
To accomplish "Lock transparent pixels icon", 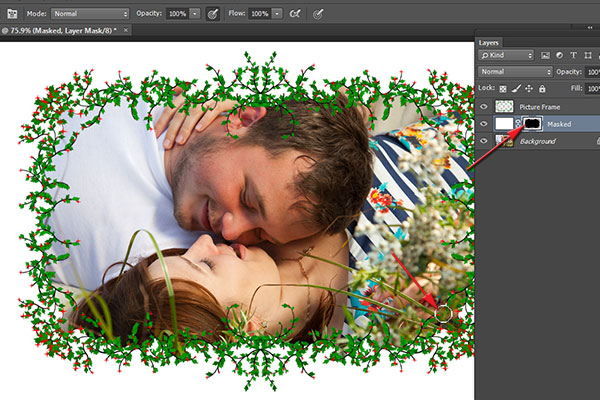I will 503,89.
